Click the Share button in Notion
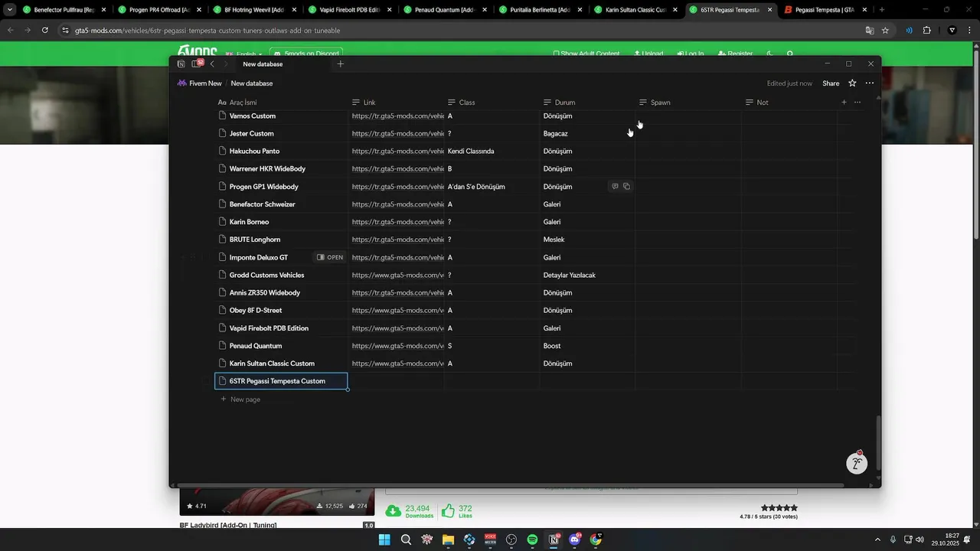Viewport: 980px width, 551px height. pyautogui.click(x=831, y=83)
